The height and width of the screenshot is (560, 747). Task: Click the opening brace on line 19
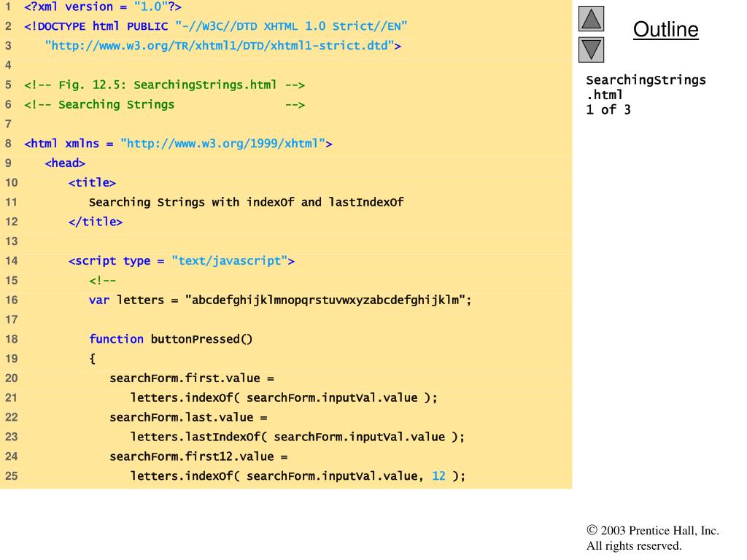(92, 359)
